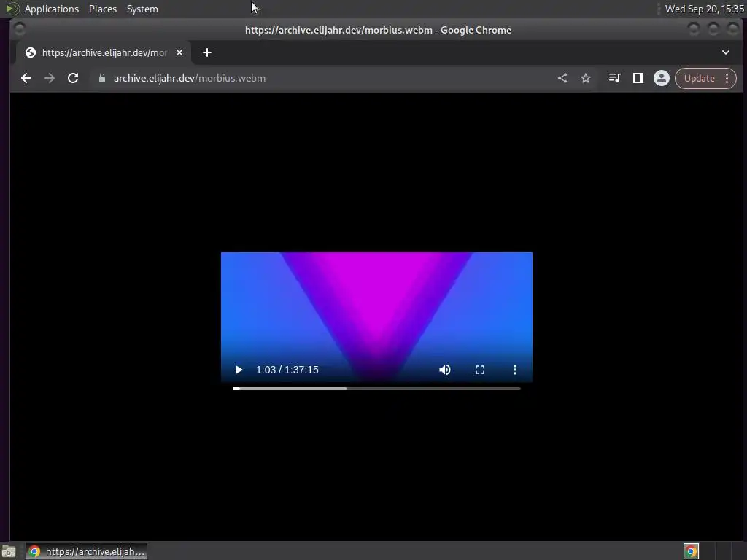The width and height of the screenshot is (747, 560).
Task: Go back to previous page
Action: click(26, 78)
